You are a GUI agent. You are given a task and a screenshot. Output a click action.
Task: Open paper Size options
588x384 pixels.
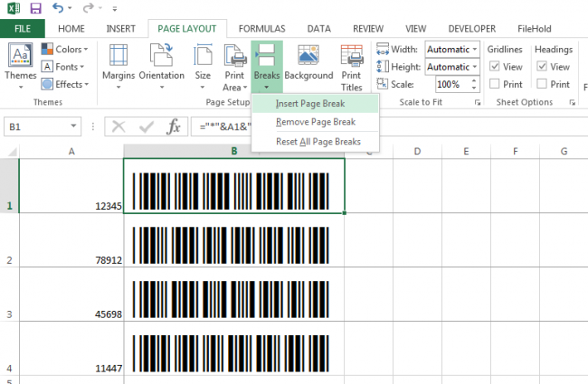coord(203,67)
